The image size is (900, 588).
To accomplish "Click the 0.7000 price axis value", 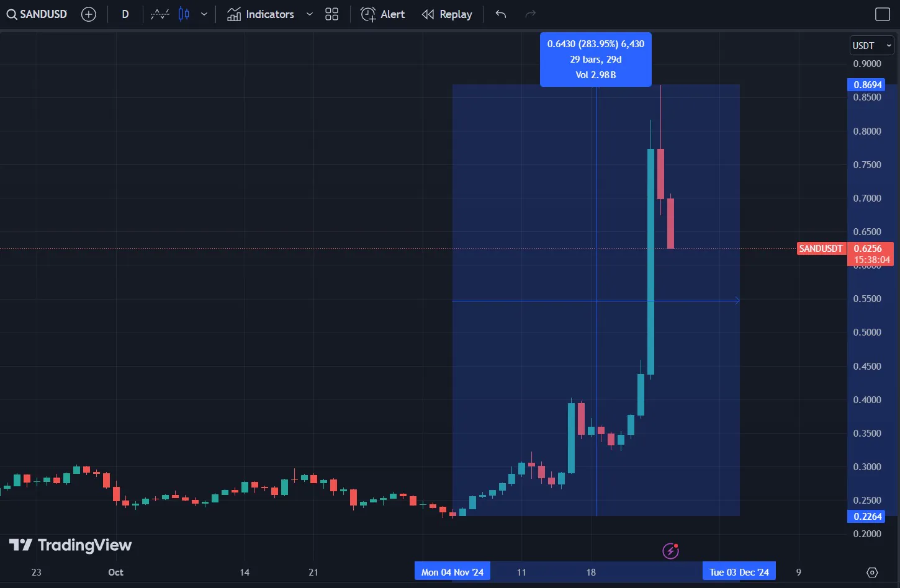I will tap(867, 198).
